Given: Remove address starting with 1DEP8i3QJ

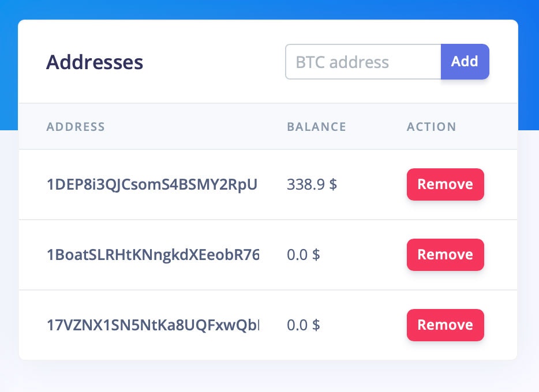Looking at the screenshot, I should (445, 184).
